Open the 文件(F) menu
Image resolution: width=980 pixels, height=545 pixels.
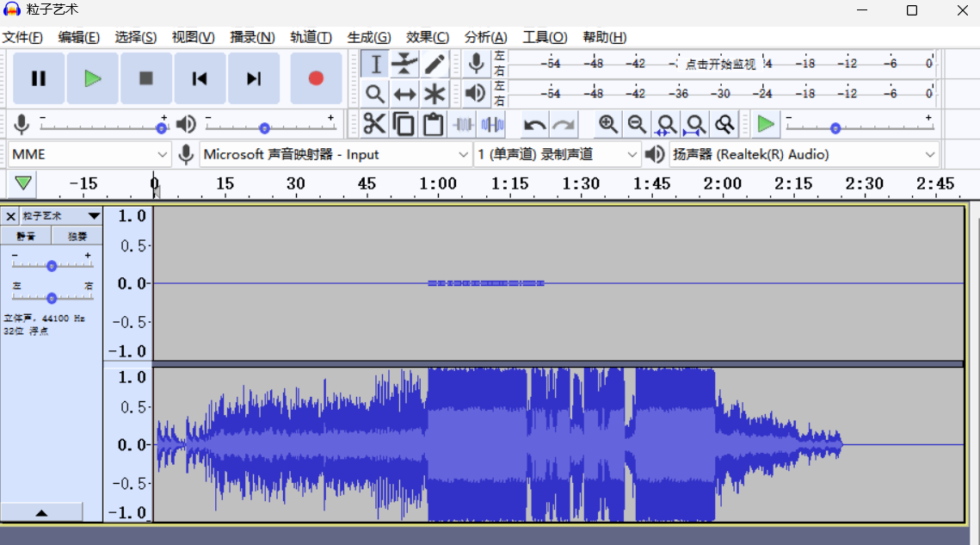point(22,37)
